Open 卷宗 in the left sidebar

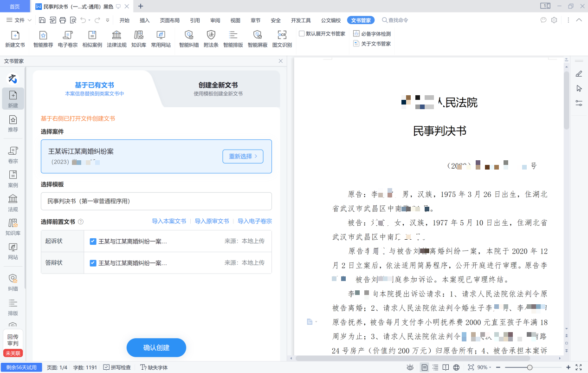coord(13,155)
